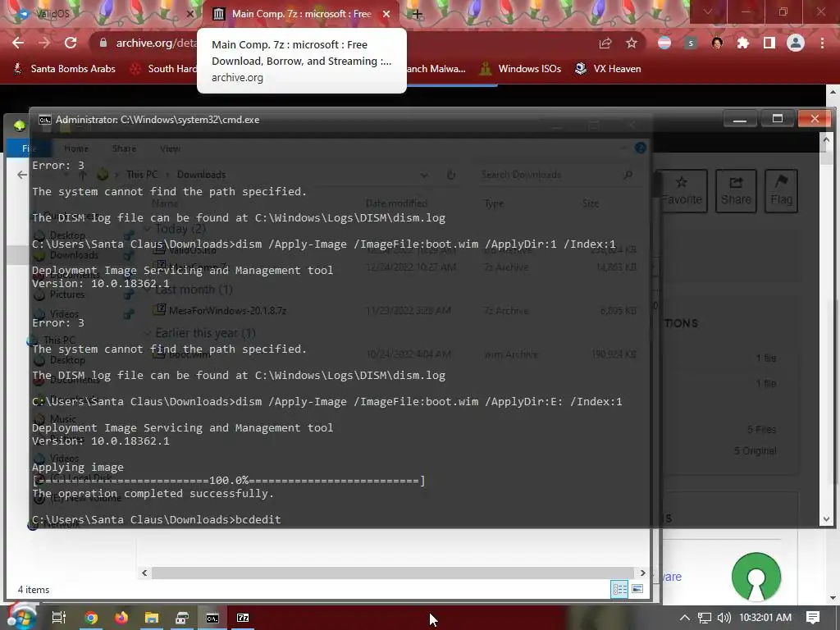Click the Share button on archive.org
840x630 pixels.
(736, 191)
